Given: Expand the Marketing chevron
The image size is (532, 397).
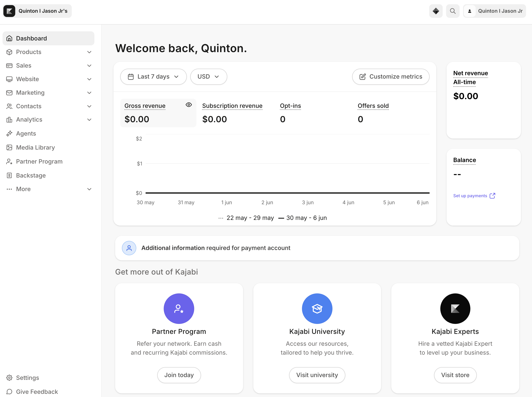Looking at the screenshot, I should tap(89, 93).
